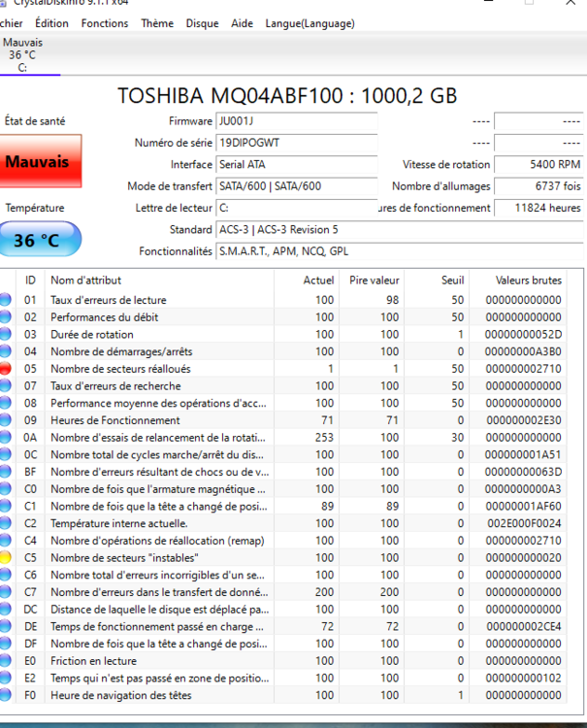587x728 pixels.
Task: Click blue status icon for Durée de rotation
Action: 6,334
